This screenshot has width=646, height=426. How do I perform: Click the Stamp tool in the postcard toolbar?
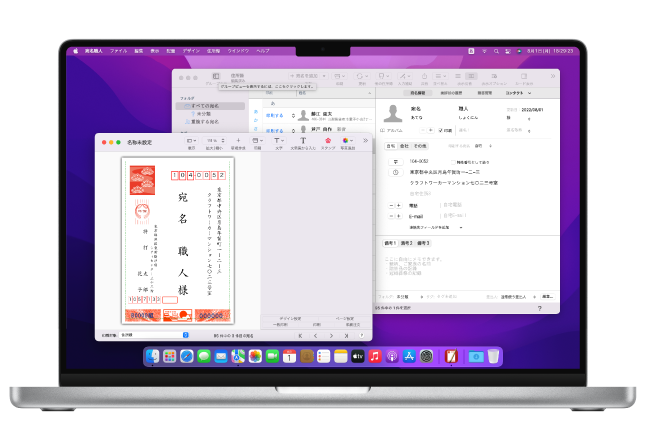(x=327, y=141)
